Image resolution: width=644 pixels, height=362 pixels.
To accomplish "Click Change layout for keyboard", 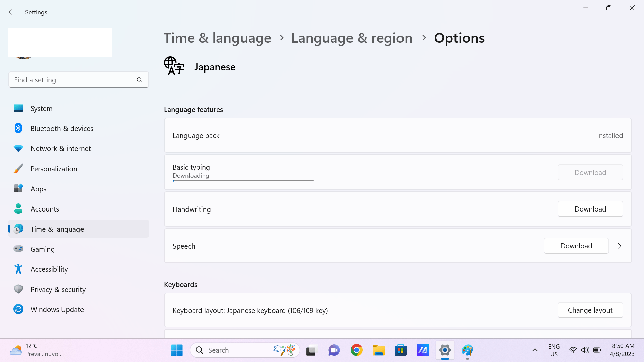I will click(x=590, y=310).
